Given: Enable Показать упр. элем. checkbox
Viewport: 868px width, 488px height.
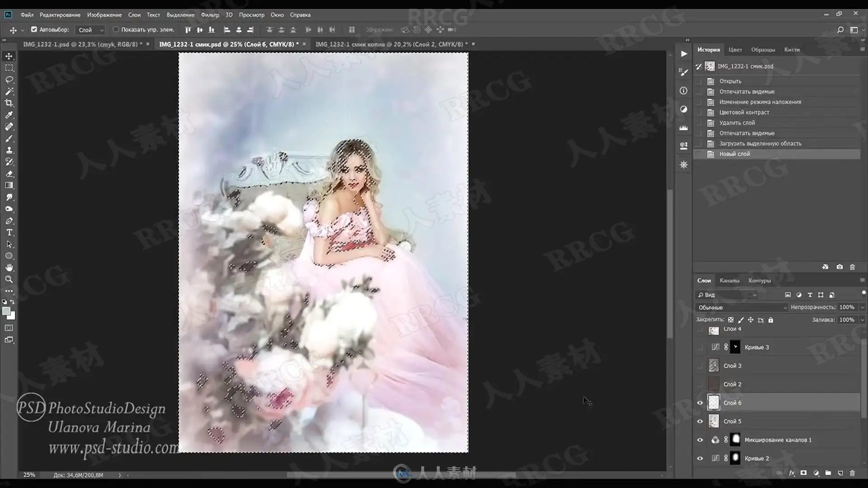Looking at the screenshot, I should (116, 30).
